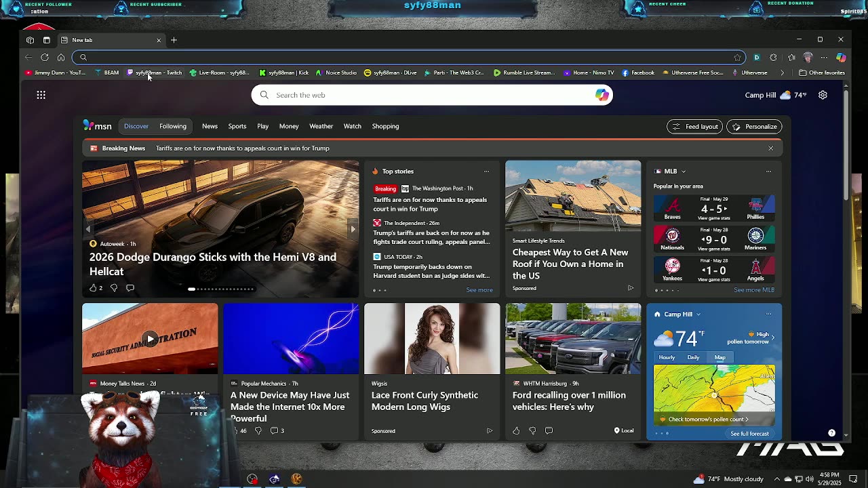Show next slide in the featured carousel
The width and height of the screenshot is (868, 488).
point(353,229)
